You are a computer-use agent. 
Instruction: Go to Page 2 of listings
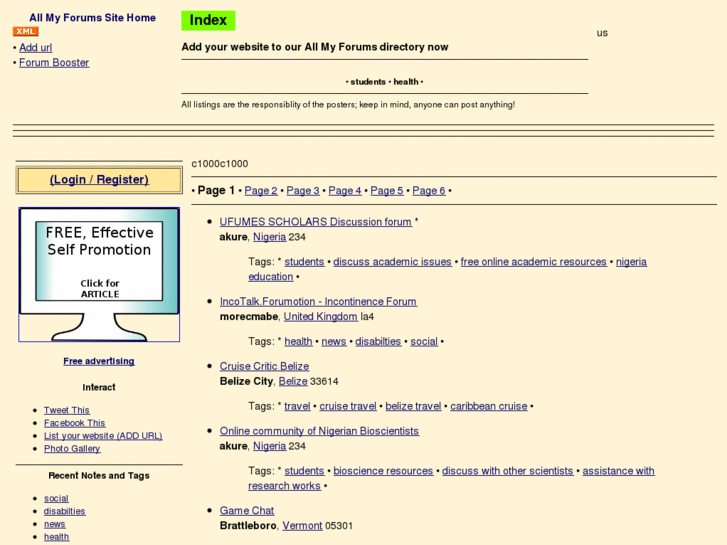(261, 191)
